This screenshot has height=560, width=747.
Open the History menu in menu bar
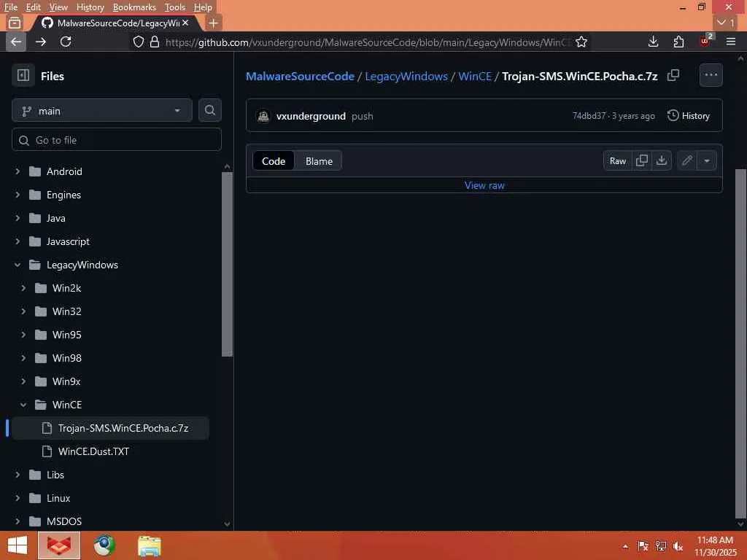point(90,7)
